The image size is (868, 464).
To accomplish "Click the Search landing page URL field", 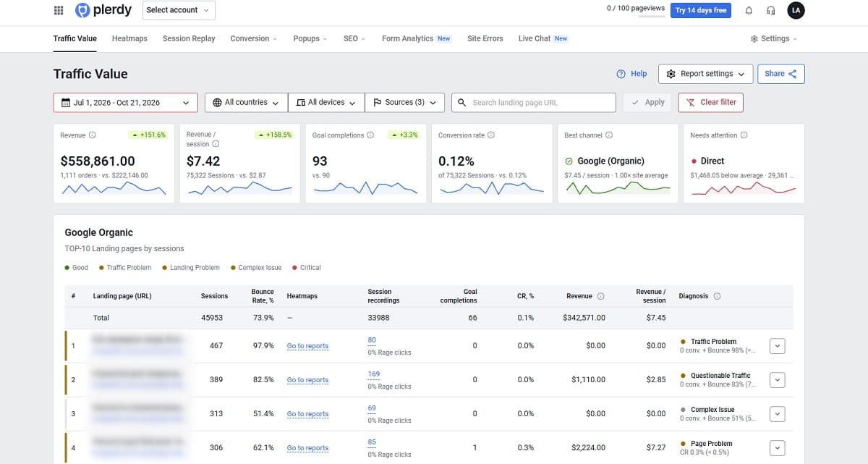I will pos(534,103).
